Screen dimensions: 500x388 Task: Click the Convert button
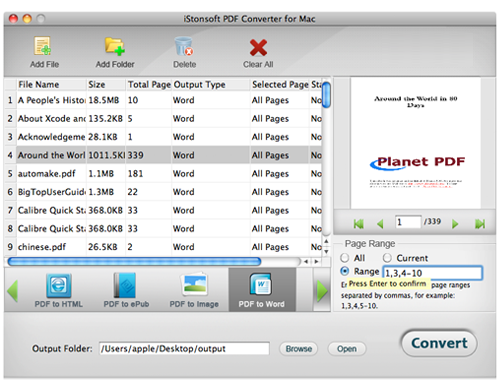pos(439,343)
